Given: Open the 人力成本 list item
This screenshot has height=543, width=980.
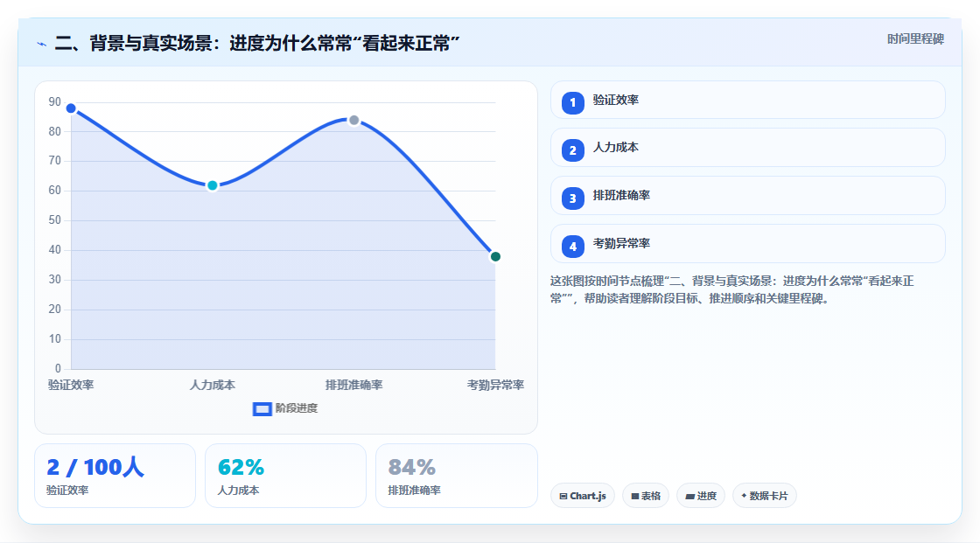Looking at the screenshot, I should click(x=747, y=148).
